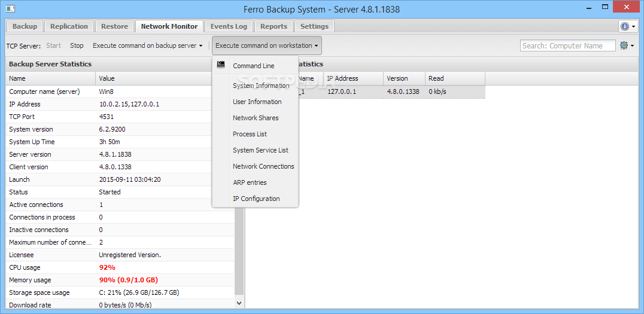Click the statistics list vertical scrollbar thumb
Screen dimensions: 644x314
click(239, 251)
